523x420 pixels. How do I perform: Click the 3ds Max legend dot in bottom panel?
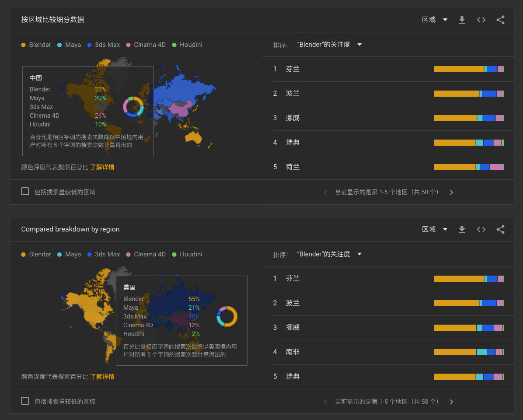pos(89,255)
